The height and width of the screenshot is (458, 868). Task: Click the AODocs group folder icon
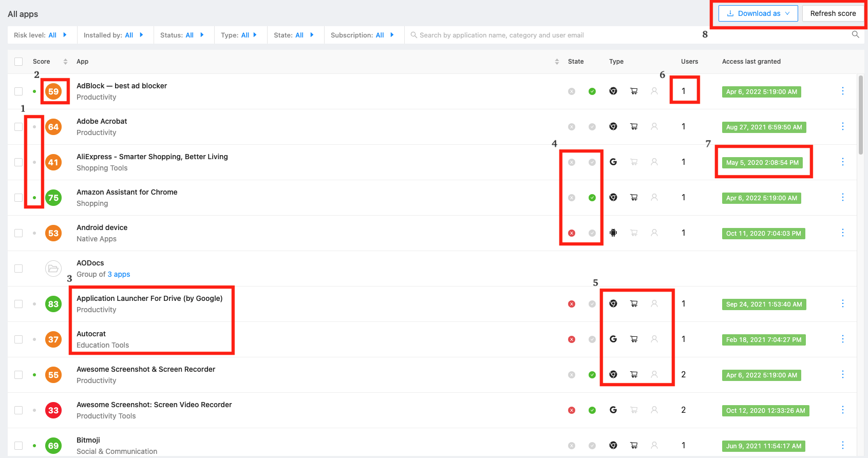point(53,269)
